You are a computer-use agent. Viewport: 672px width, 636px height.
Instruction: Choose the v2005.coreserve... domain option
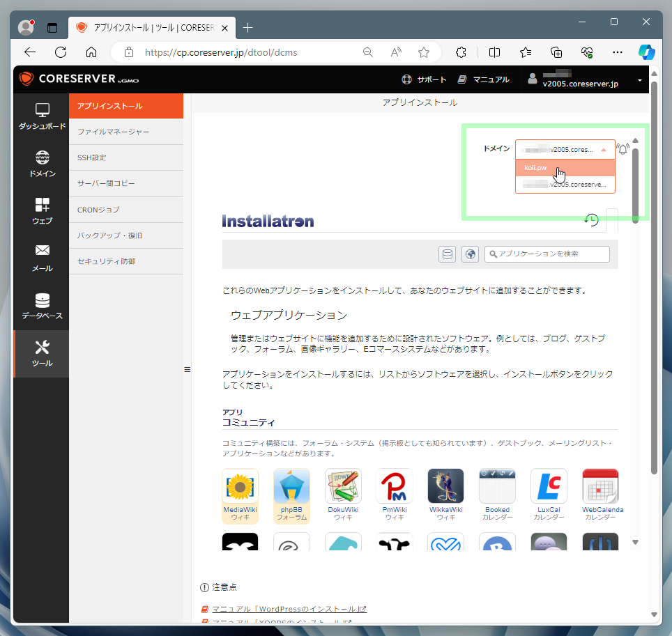[x=565, y=185]
